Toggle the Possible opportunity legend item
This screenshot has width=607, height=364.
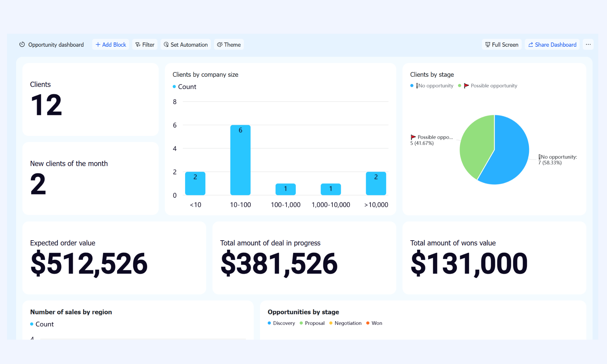[x=488, y=86]
